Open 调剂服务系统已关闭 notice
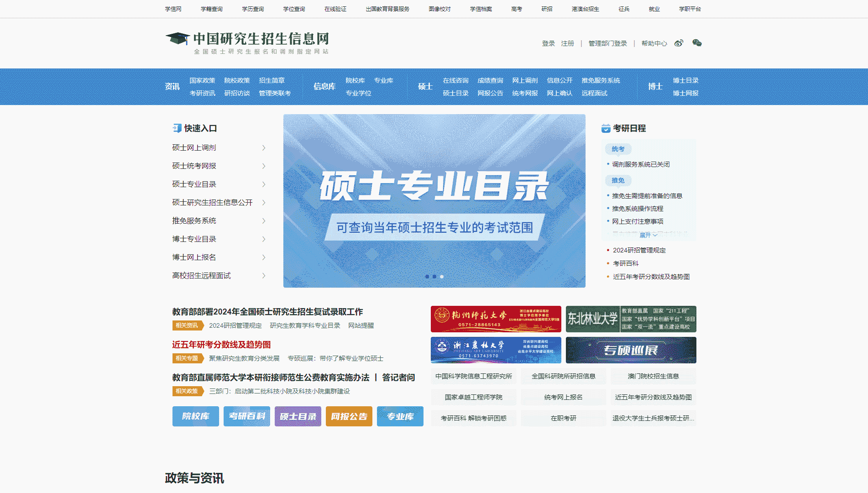The image size is (868, 493). coord(641,164)
